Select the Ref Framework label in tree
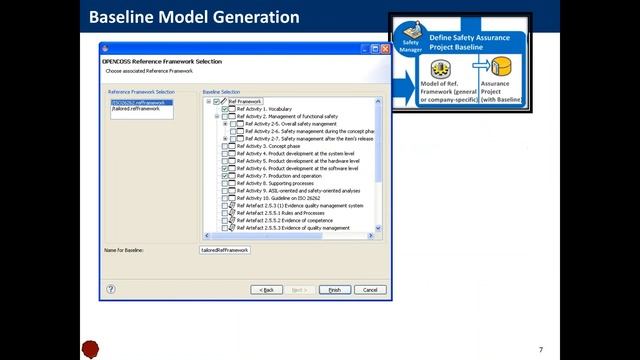Image resolution: width=640 pixels, height=360 pixels. [245, 101]
